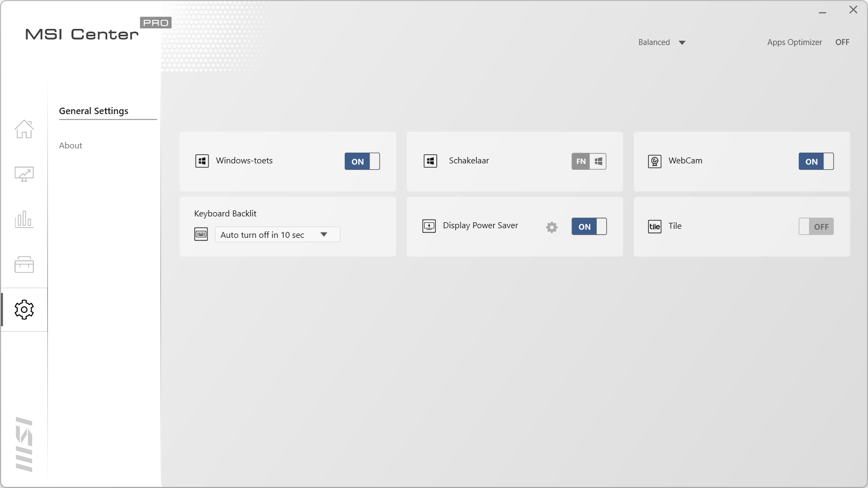Turn off the Windows-toets toggle
Screen dimensions: 868x488
(362, 161)
